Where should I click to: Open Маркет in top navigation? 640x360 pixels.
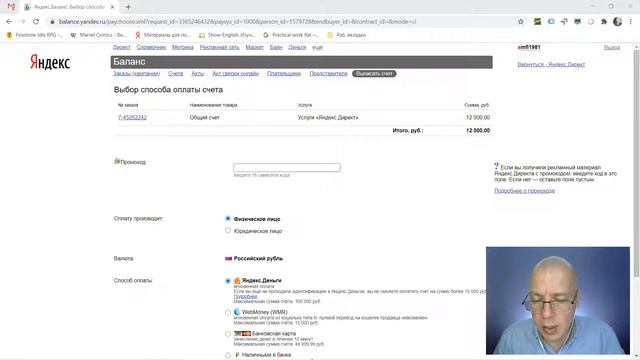tap(254, 47)
